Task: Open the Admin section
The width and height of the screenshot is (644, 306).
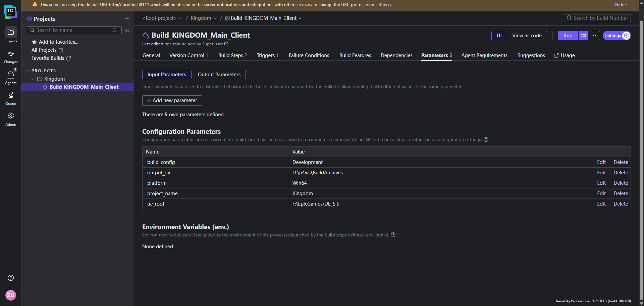Action: click(11, 119)
